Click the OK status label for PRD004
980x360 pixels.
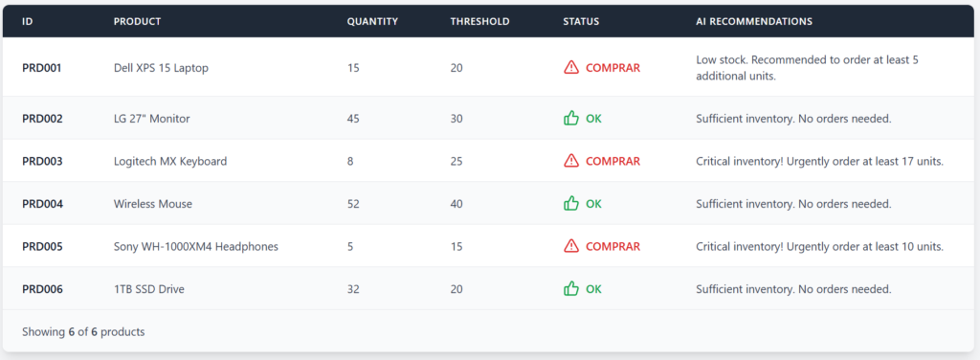click(x=593, y=204)
